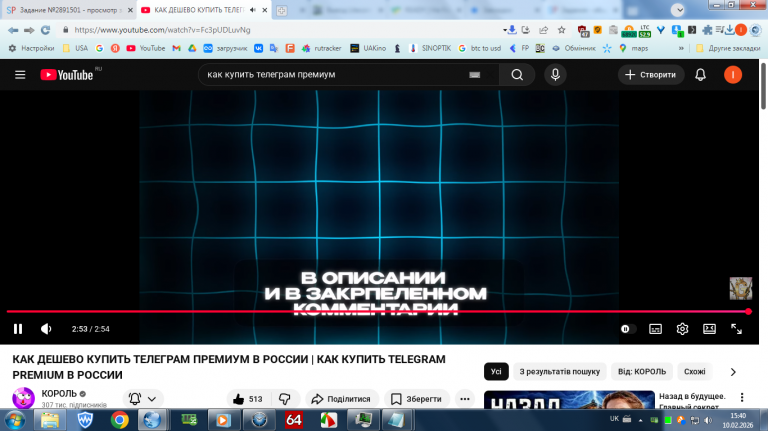Open a new browser tab

tap(282, 11)
